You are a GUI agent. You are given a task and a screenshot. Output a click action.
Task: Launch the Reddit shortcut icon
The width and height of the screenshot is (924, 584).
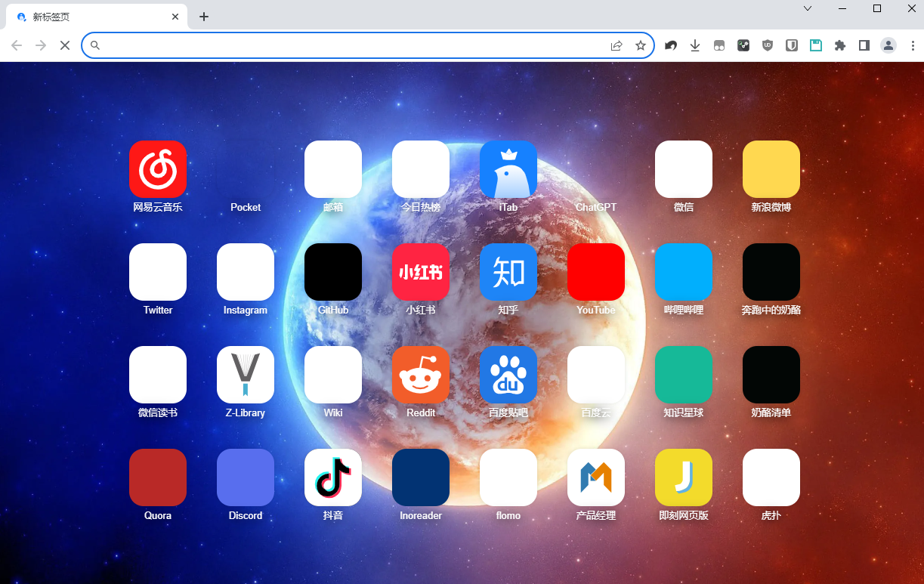pyautogui.click(x=421, y=375)
